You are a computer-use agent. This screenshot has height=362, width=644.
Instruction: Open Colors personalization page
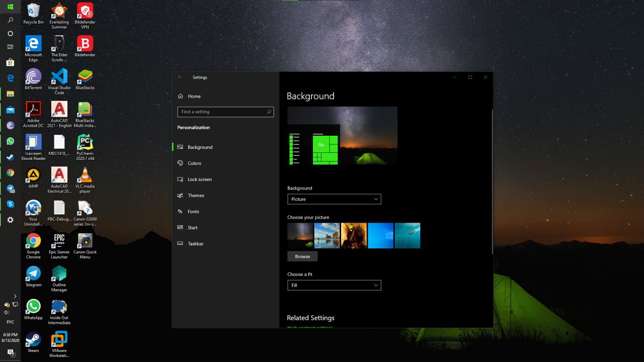pos(225,163)
